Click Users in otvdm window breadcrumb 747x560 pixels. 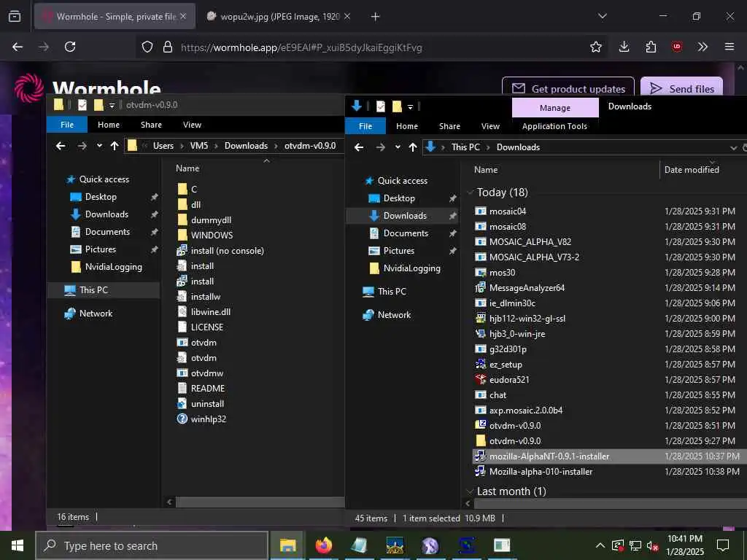click(163, 146)
